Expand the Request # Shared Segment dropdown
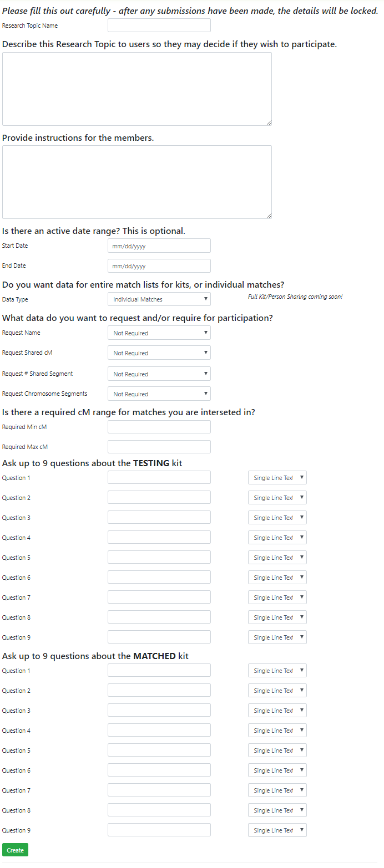Viewport: 384px width, 868px height. 159,374
